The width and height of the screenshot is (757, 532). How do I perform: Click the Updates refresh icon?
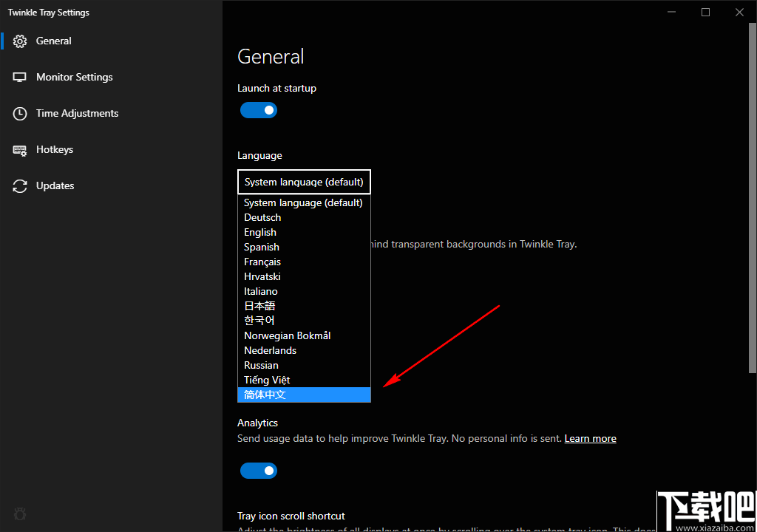point(20,186)
